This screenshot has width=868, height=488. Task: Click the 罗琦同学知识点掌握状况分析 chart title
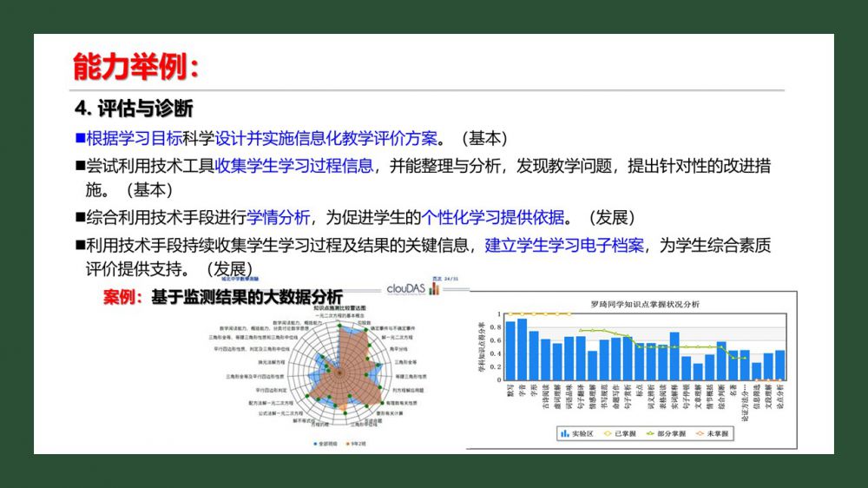644,304
